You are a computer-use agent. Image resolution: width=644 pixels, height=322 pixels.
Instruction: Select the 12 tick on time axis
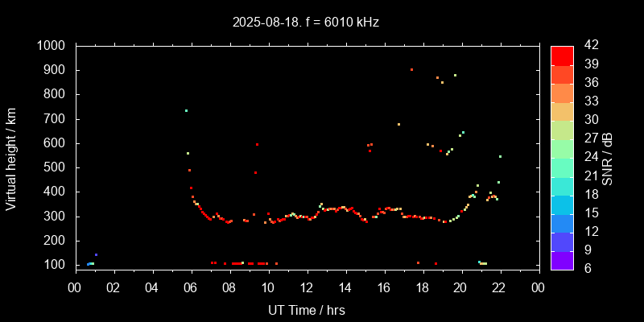point(307,286)
